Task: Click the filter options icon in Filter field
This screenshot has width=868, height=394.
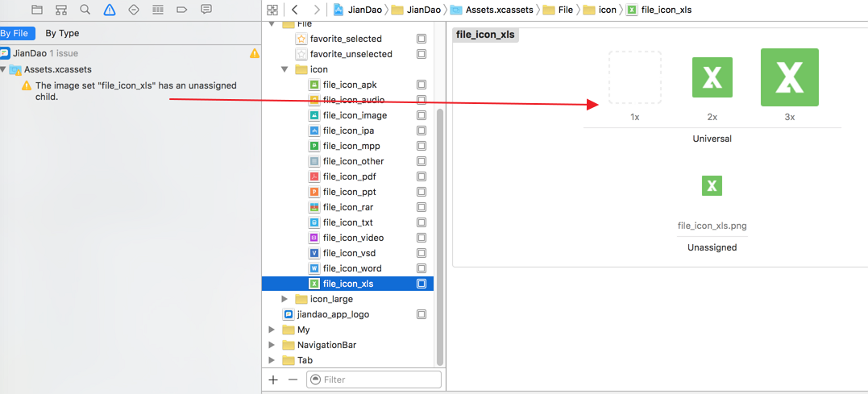Action: coord(316,379)
